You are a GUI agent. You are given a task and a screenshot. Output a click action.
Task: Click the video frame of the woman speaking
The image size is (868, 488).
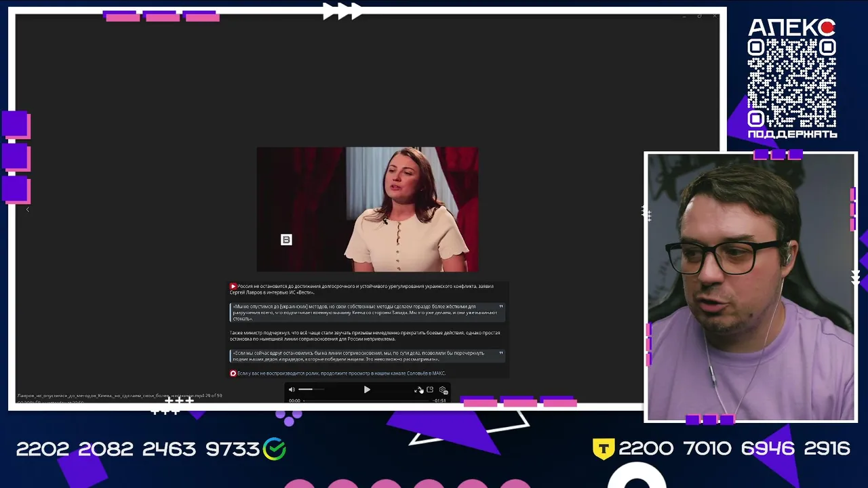(x=368, y=209)
